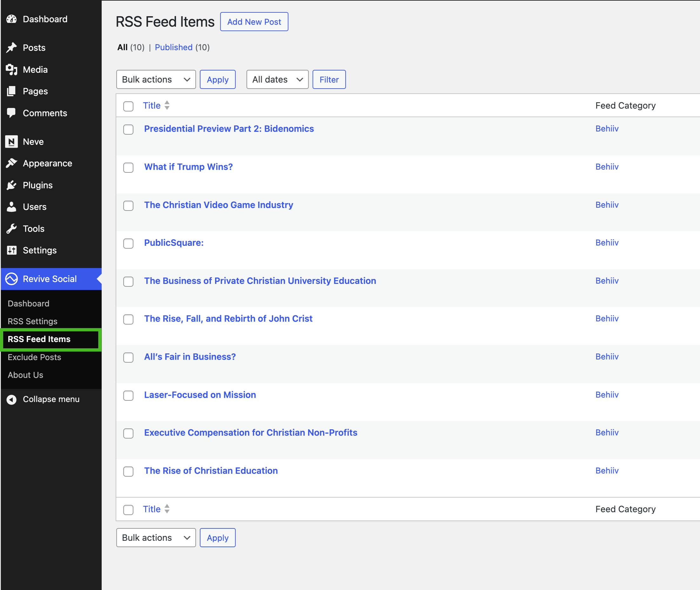Open 'The Christian Video Game Industry' post link
700x590 pixels.
[x=219, y=205]
